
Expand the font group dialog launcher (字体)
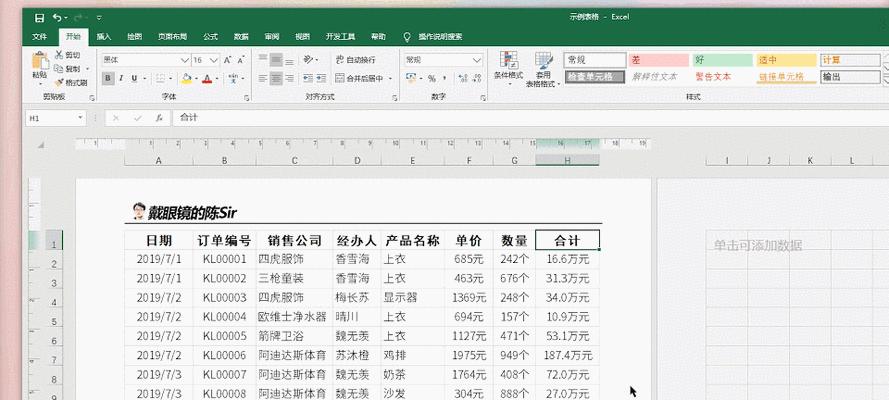click(246, 98)
